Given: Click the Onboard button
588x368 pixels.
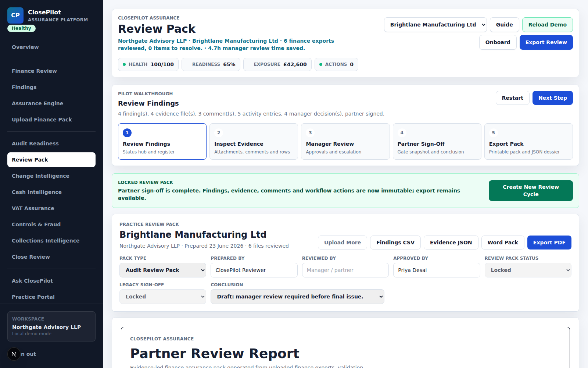Looking at the screenshot, I should click(x=498, y=42).
